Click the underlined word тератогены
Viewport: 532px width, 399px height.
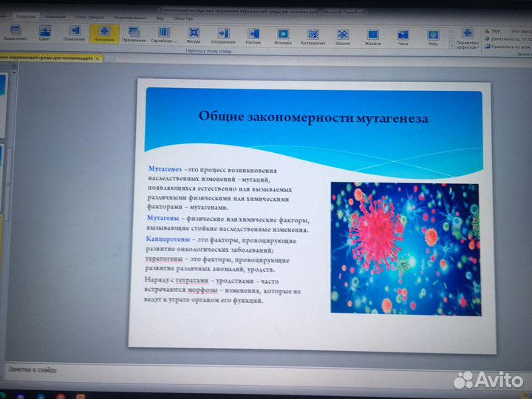(x=164, y=259)
